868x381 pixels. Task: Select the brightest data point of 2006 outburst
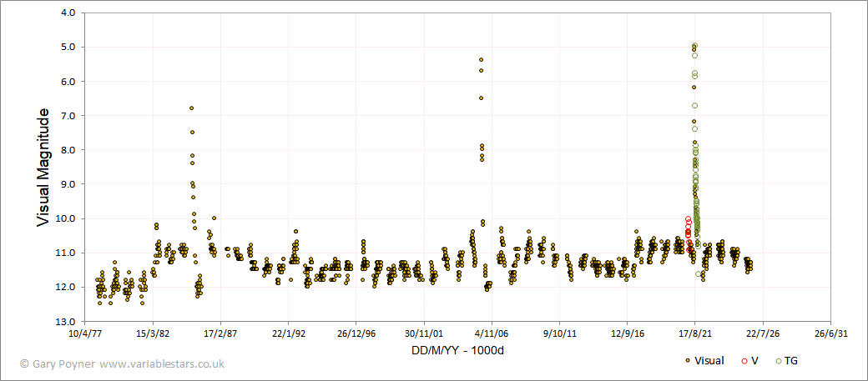481,60
